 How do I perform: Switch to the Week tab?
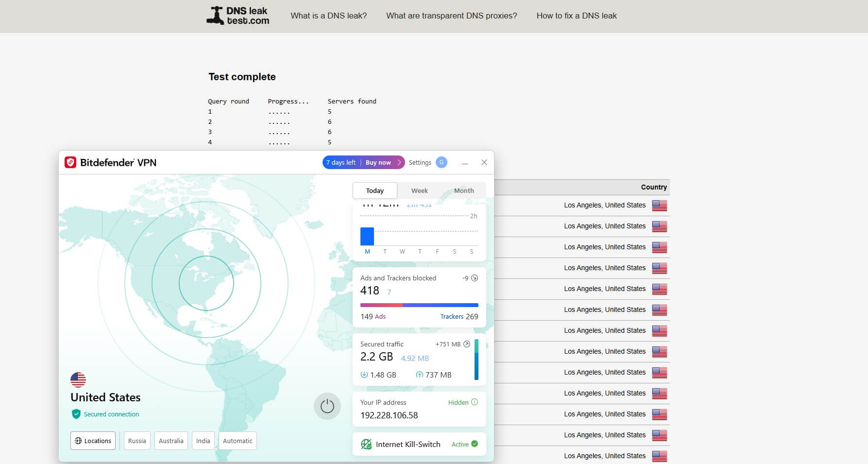(419, 190)
